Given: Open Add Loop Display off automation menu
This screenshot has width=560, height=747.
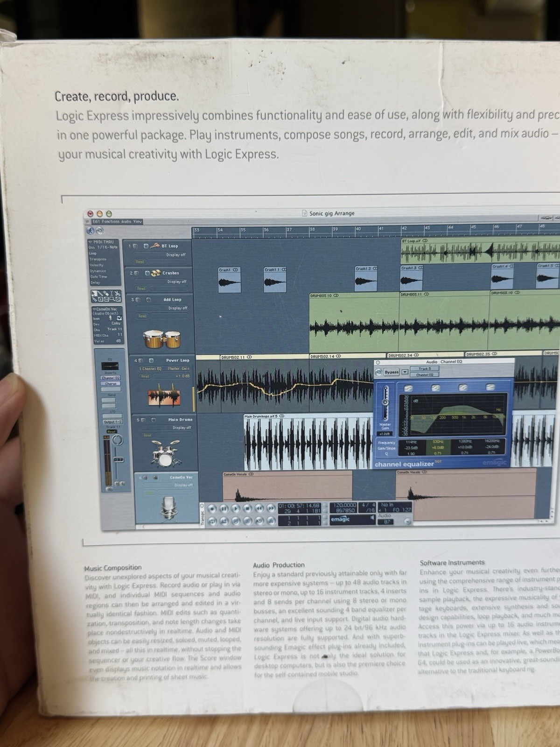Looking at the screenshot, I should [162, 308].
